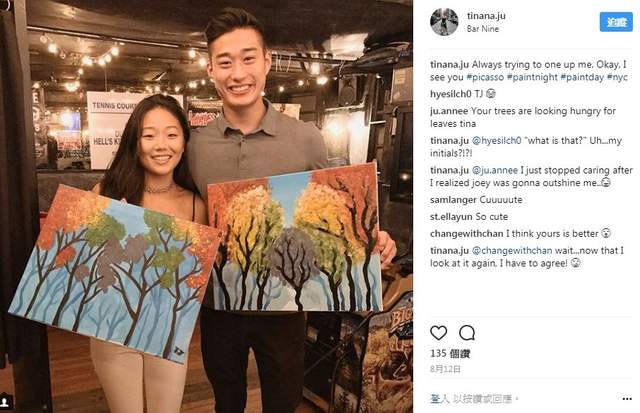Image resolution: width=640 pixels, height=413 pixels.
Task: Click the main post photo
Action: pyautogui.click(x=206, y=206)
